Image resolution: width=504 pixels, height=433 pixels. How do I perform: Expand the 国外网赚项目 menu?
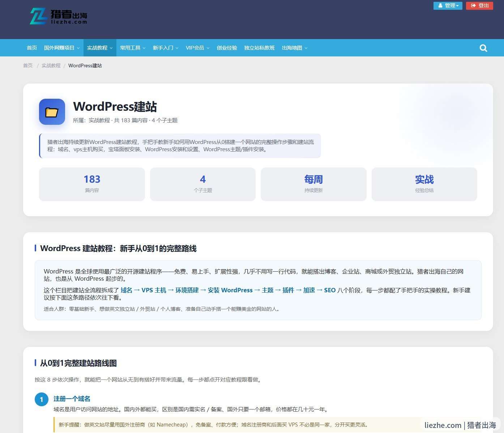pyautogui.click(x=61, y=48)
